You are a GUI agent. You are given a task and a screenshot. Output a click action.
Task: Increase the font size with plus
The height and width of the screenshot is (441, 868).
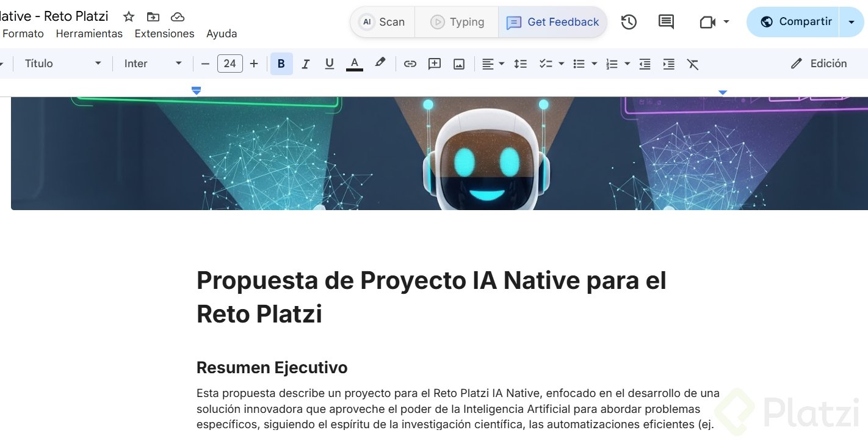coord(254,64)
